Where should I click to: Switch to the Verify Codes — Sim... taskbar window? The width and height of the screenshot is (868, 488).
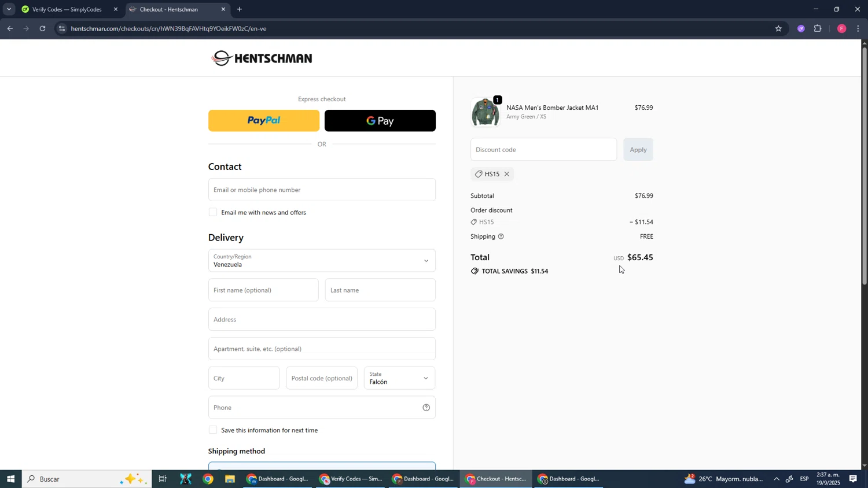coord(351,479)
